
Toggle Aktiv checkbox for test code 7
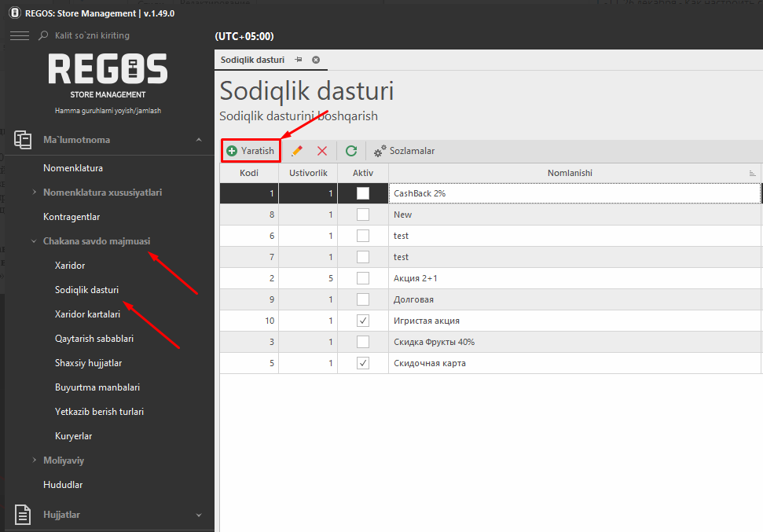coord(363,257)
